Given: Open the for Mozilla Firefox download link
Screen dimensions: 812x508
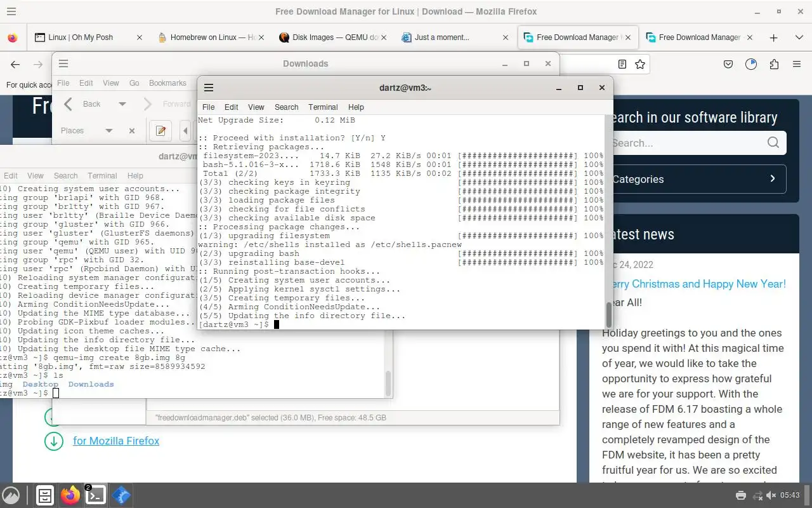Looking at the screenshot, I should point(116,441).
